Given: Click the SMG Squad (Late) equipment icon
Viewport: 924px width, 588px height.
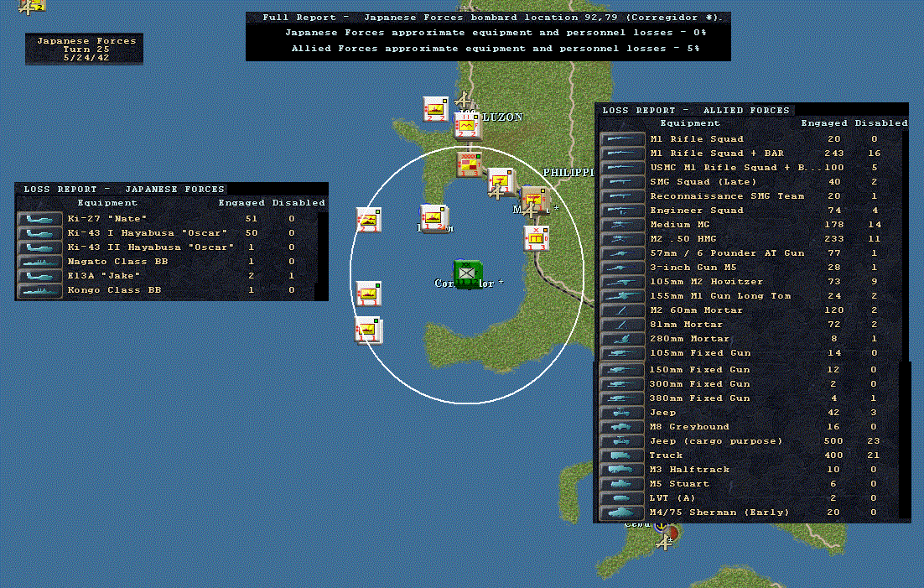Looking at the screenshot, I should [x=622, y=182].
